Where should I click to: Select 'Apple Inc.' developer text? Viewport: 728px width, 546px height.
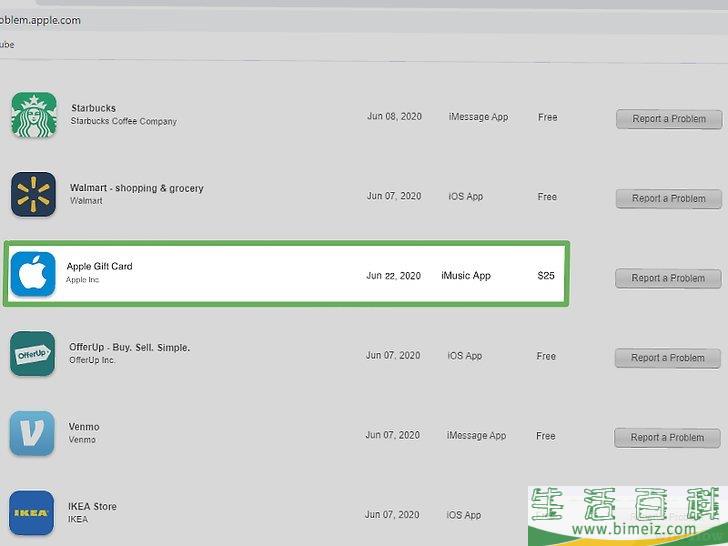click(83, 280)
